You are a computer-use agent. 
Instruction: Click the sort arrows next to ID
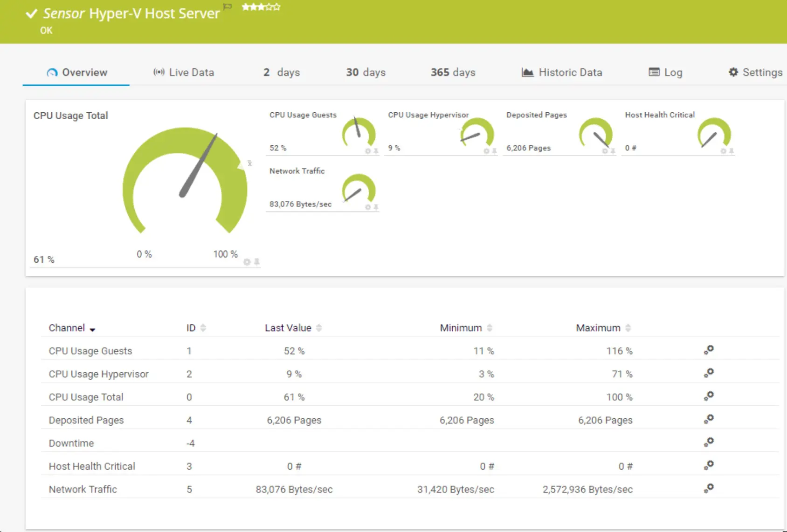(204, 327)
